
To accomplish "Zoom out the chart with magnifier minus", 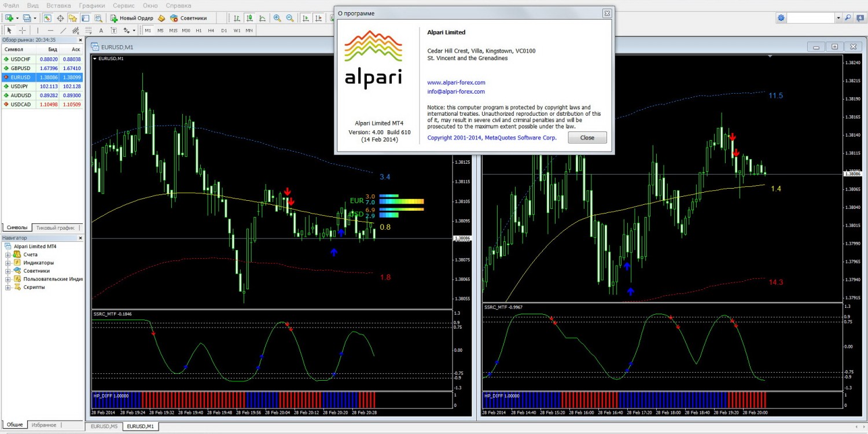I will [x=290, y=18].
